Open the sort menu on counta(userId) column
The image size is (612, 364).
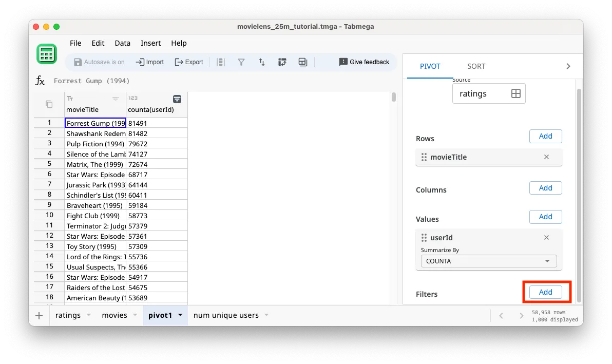point(177,99)
